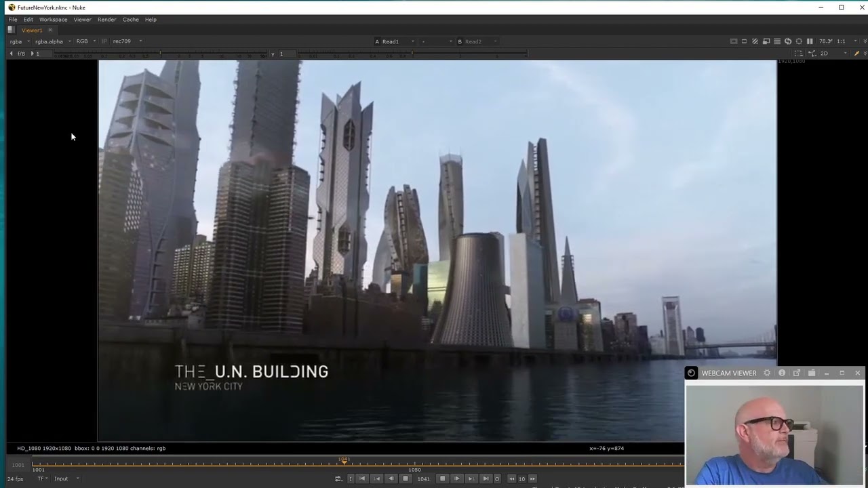Image resolution: width=868 pixels, height=488 pixels.
Task: Open the A input Read1 dropdown
Action: (395, 41)
